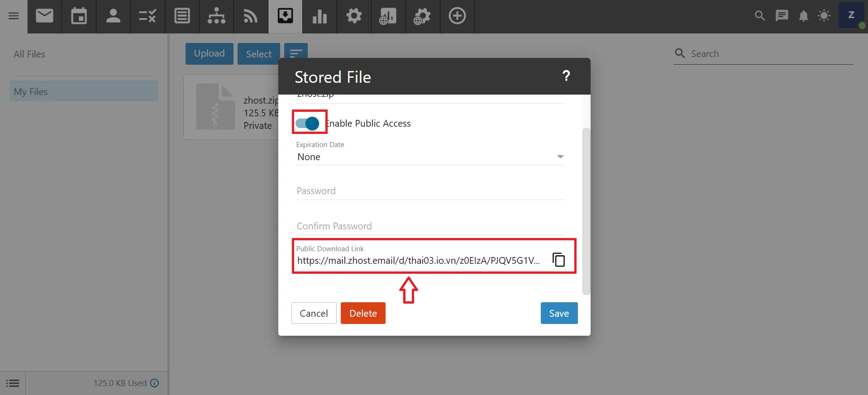Toggle the light/dark theme icon
Image resolution: width=868 pixels, height=395 pixels.
(824, 16)
